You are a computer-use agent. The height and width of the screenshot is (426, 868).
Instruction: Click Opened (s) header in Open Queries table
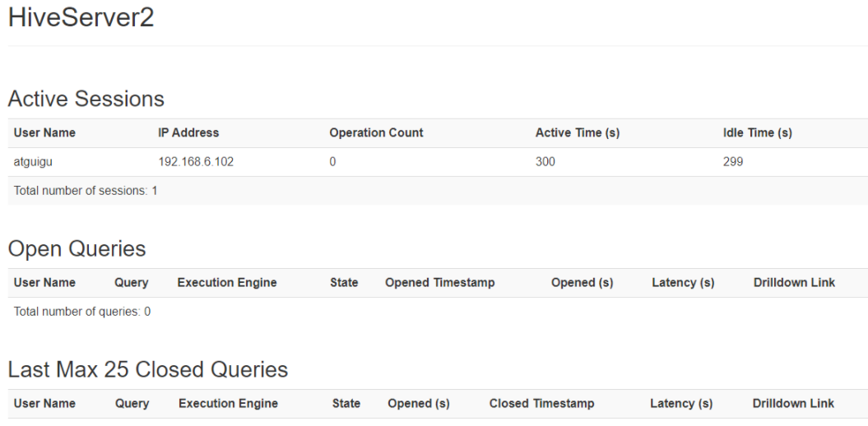(x=582, y=283)
